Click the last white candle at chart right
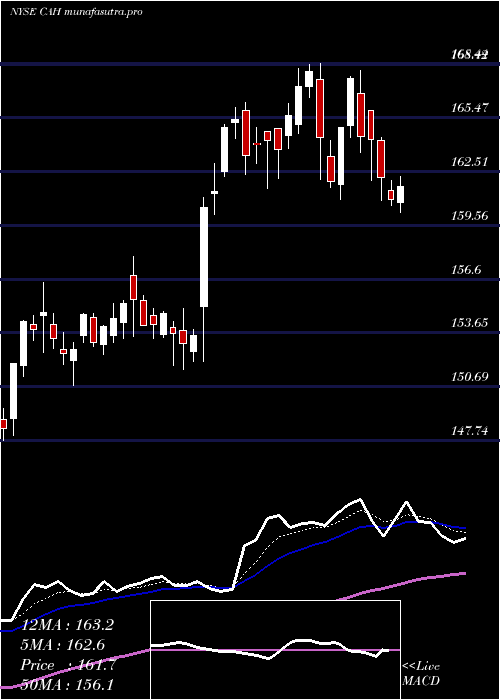 click(x=400, y=194)
